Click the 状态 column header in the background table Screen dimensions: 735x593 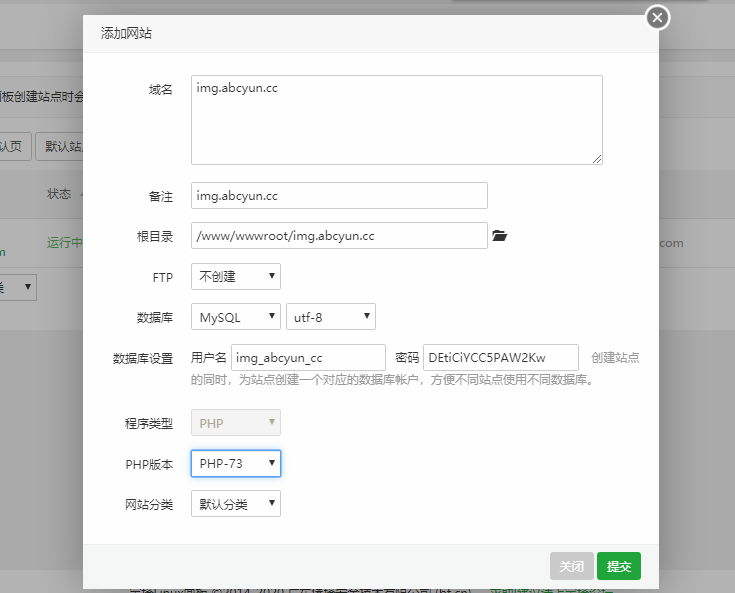(59, 194)
